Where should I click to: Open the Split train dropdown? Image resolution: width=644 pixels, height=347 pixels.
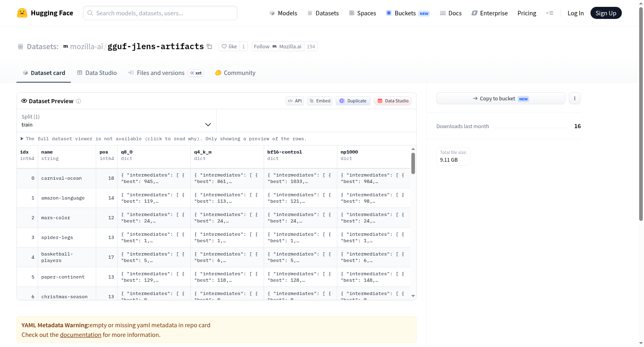[x=116, y=121]
